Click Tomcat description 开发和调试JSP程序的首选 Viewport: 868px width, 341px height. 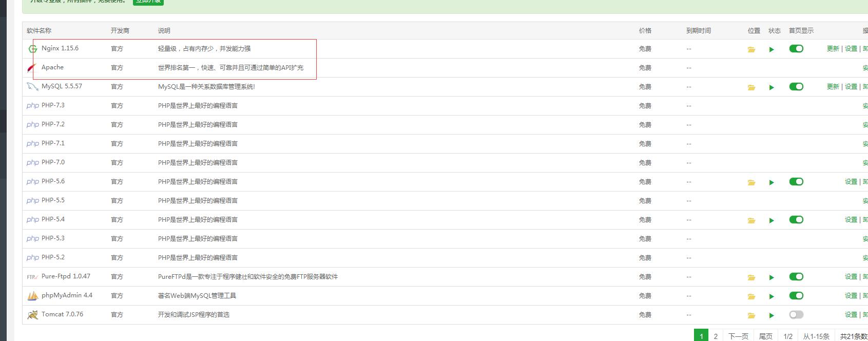coord(194,315)
